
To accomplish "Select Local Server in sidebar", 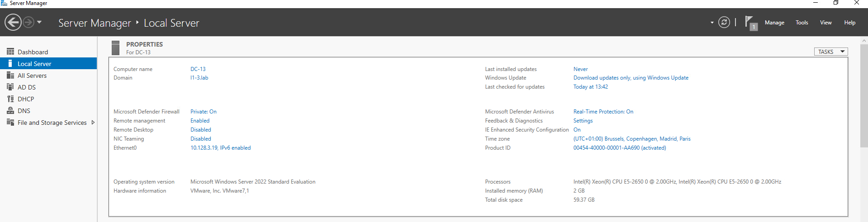I will point(48,64).
